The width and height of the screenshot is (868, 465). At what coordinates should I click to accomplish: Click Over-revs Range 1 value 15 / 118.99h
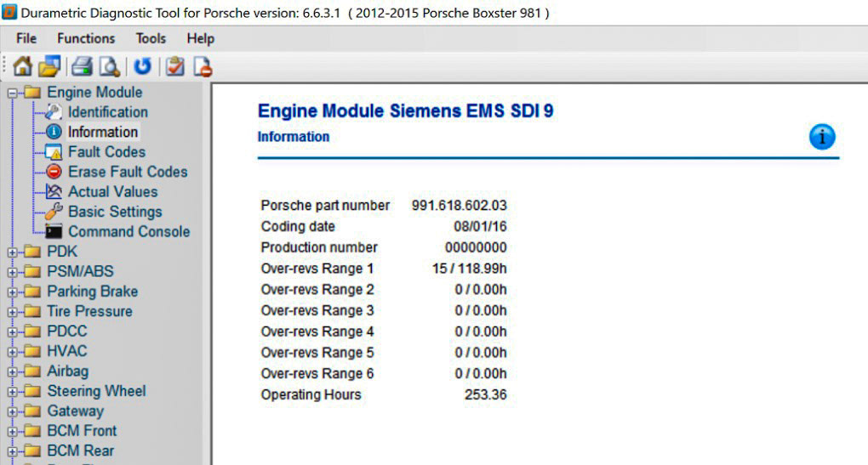tap(470, 269)
